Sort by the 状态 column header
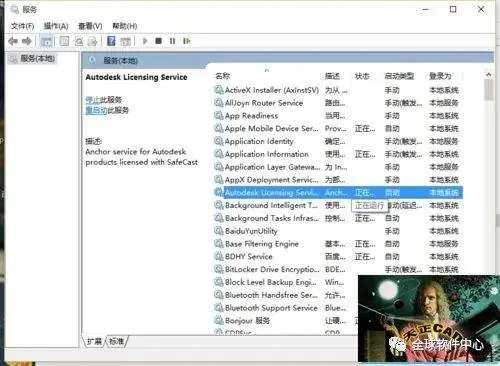Viewport: 500px width, 366px height. coord(362,76)
